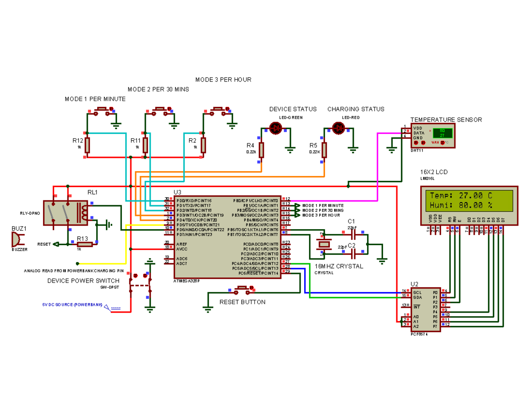Select the RL1 relay component

[66, 213]
